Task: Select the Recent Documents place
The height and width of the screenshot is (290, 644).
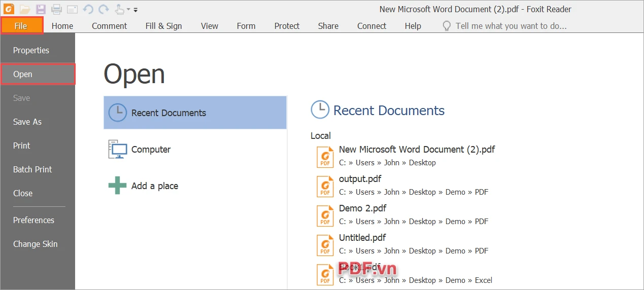Action: 195,113
